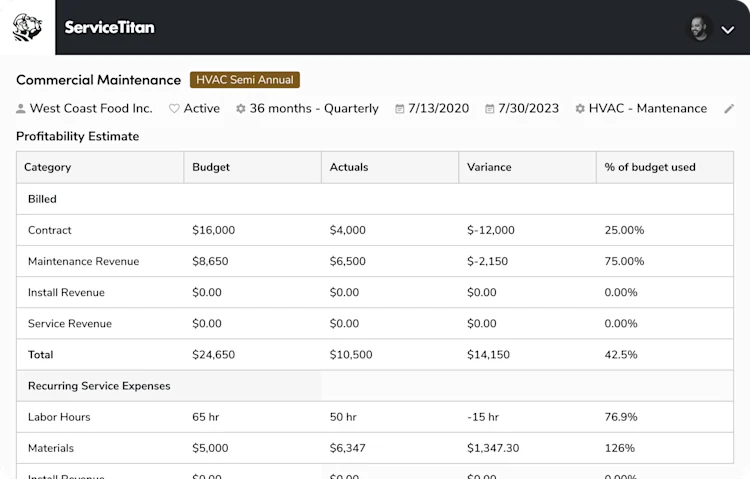Sort by the Budget column header
This screenshot has width=750, height=479.
point(211,167)
